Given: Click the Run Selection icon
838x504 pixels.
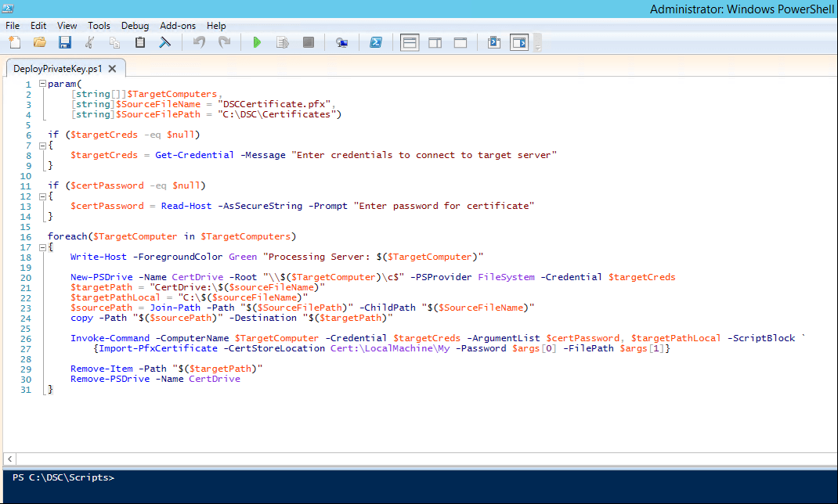Looking at the screenshot, I should [x=282, y=42].
